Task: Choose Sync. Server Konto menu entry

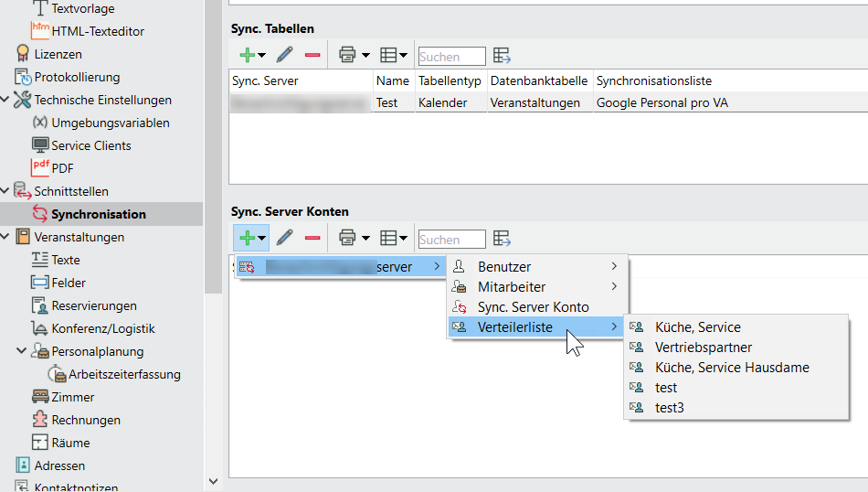Action: tap(533, 307)
